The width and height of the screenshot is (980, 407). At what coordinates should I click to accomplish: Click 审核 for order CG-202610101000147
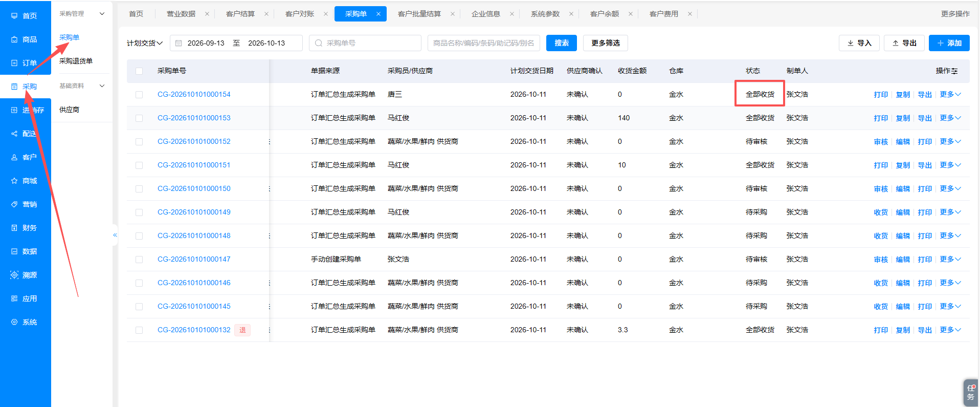click(881, 260)
